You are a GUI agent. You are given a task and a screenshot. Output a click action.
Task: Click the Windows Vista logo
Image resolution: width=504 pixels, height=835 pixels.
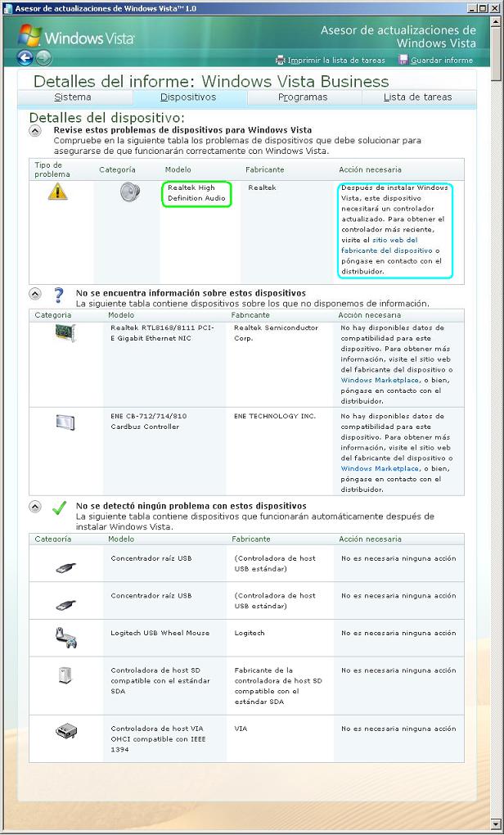coord(76,37)
